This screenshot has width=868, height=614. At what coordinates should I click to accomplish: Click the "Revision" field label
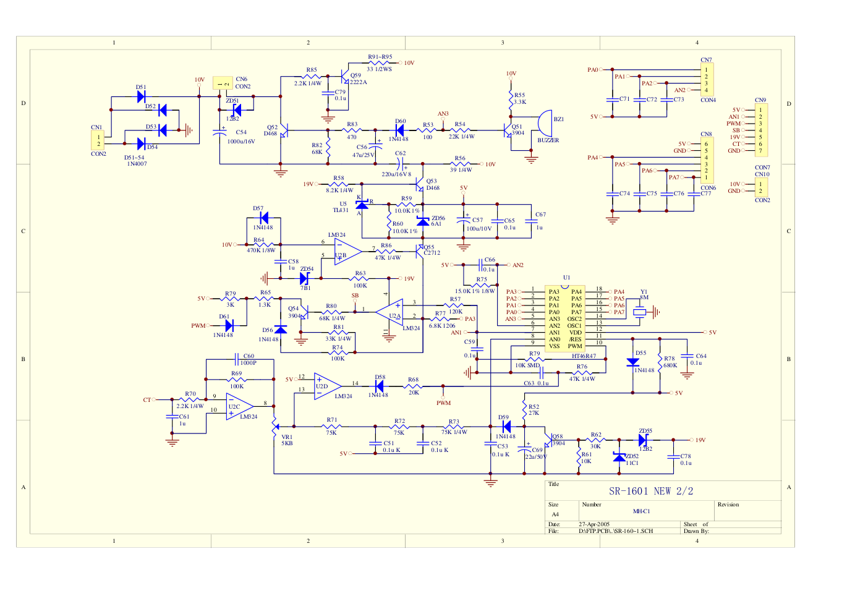[728, 505]
